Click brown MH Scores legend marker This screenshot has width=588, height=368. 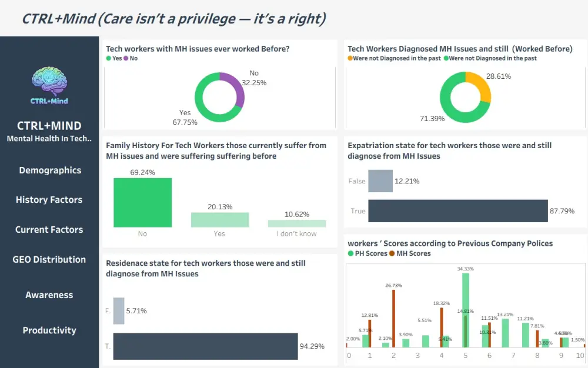click(x=392, y=253)
